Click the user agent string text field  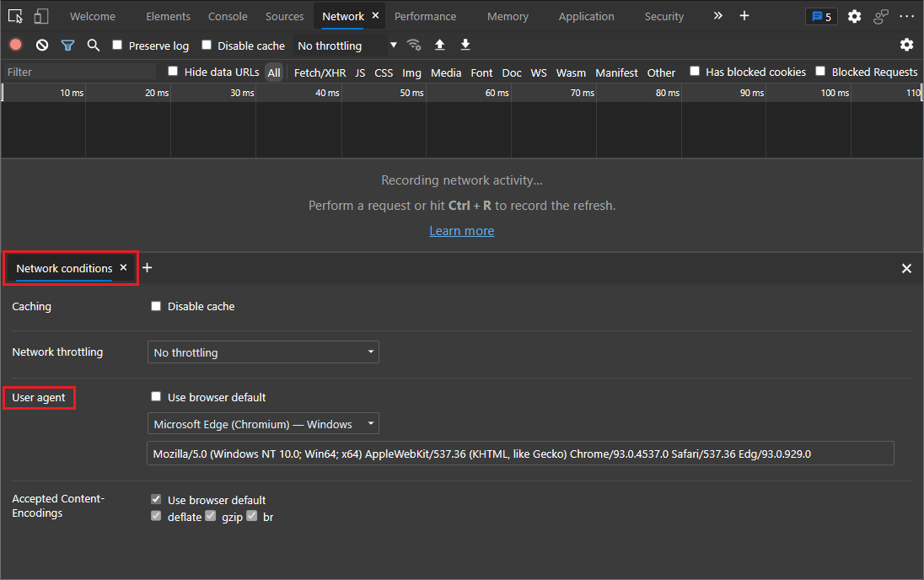(520, 454)
